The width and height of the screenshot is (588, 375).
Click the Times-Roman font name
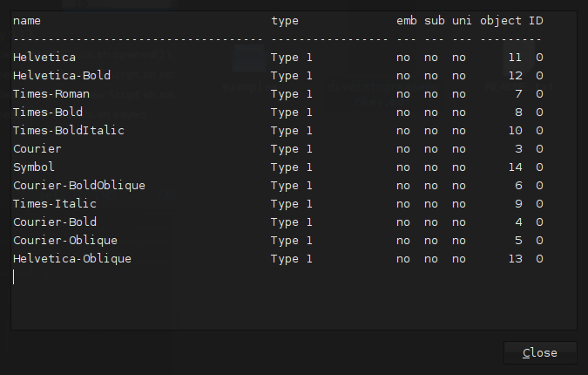point(51,94)
